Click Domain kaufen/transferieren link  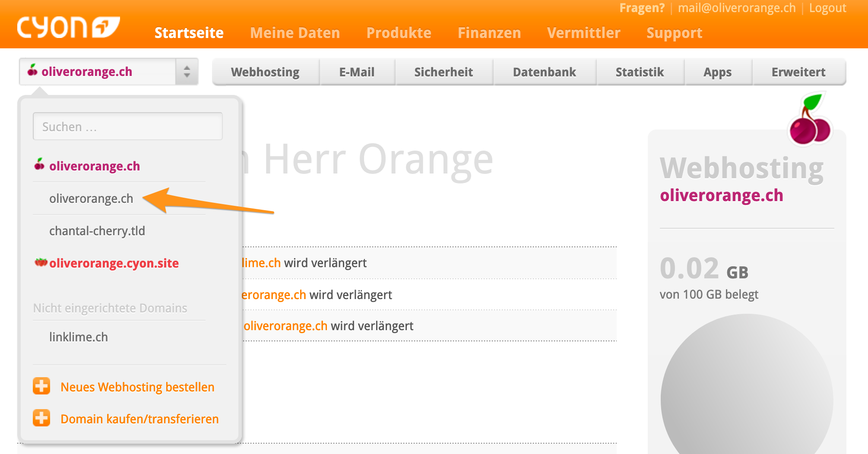[x=139, y=419]
